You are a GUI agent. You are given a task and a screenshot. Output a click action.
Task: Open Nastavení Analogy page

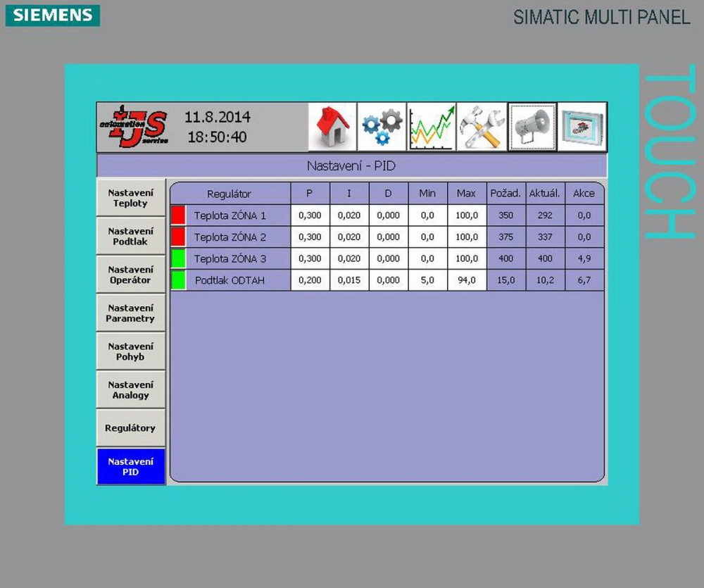[x=130, y=390]
